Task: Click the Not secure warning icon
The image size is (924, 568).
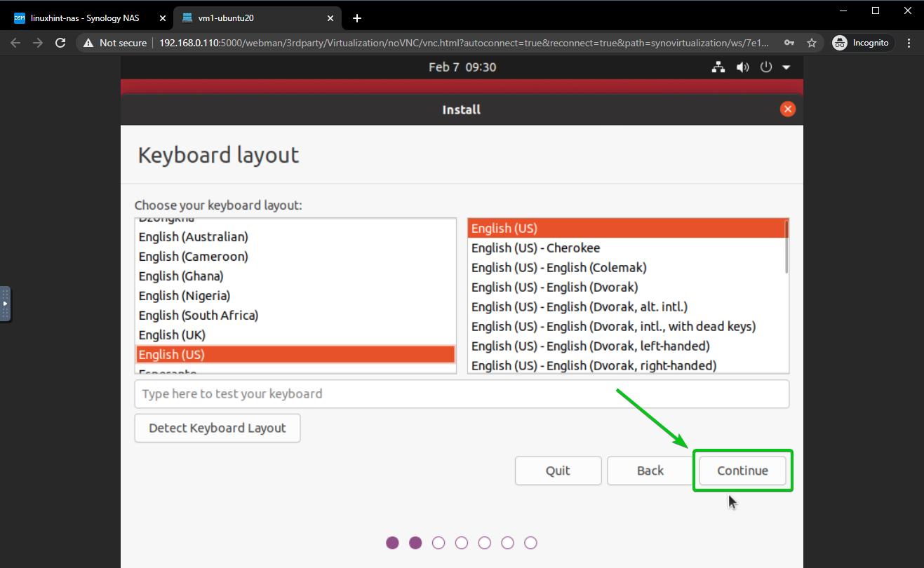Action: pyautogui.click(x=88, y=43)
